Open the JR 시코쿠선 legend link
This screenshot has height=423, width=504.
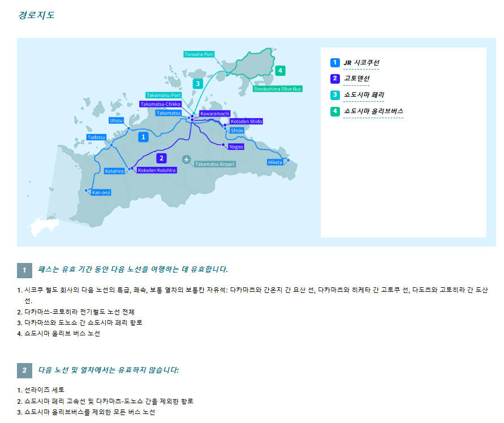(361, 62)
